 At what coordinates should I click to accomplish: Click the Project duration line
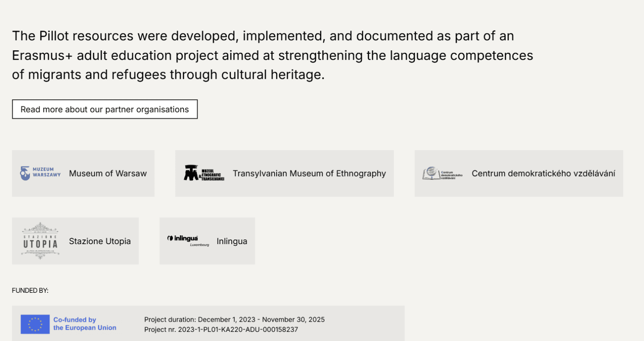tap(234, 320)
